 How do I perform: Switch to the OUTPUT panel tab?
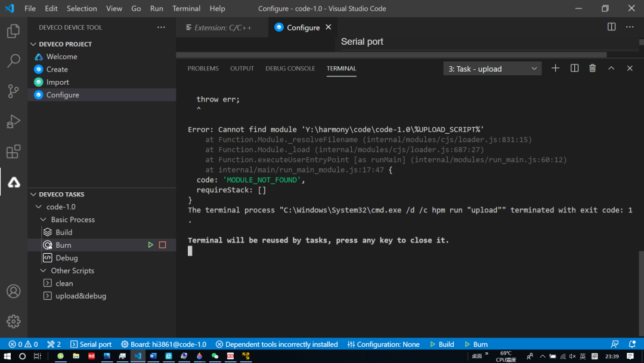click(242, 68)
